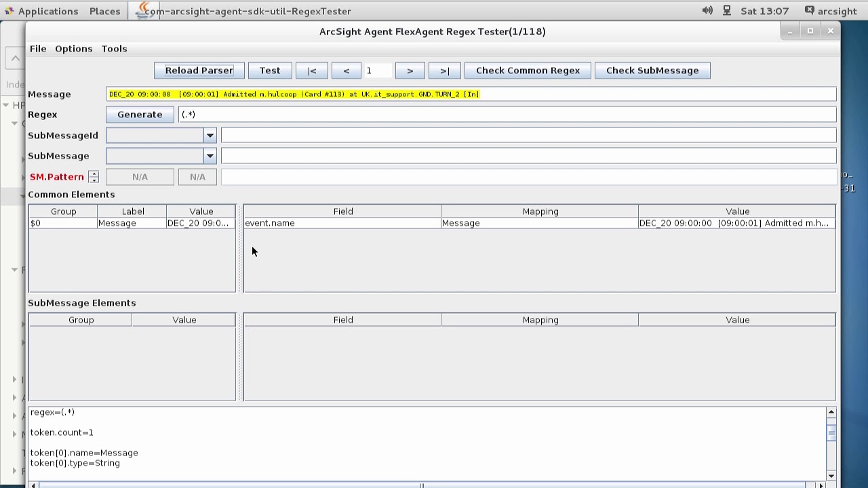
Task: Select the event.name field cell
Action: point(342,223)
